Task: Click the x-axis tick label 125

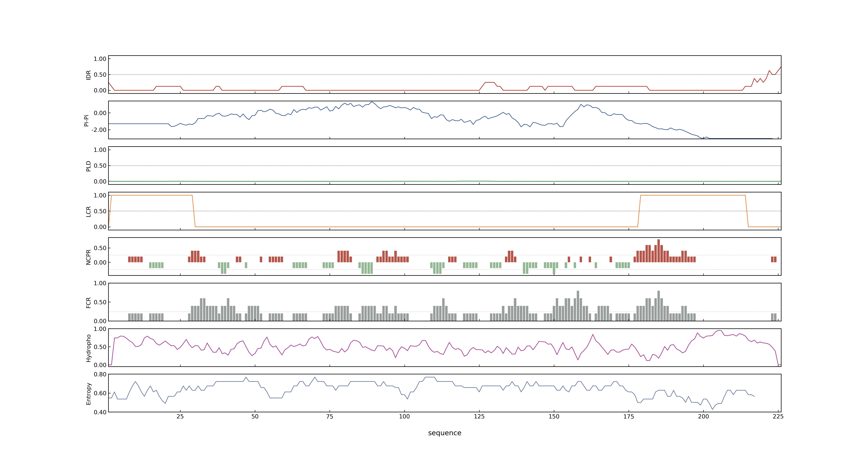Action: [479, 416]
